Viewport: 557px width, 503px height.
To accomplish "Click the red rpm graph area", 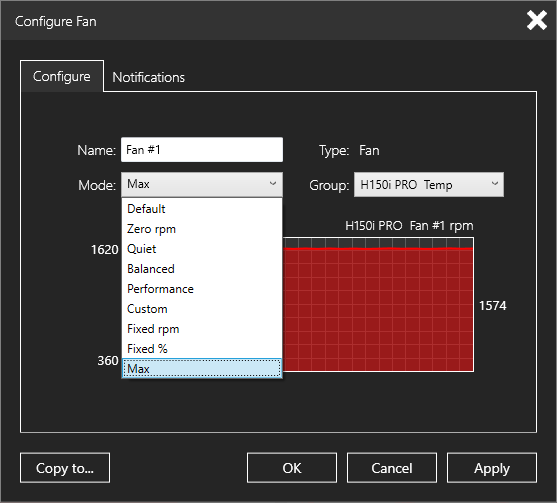I will coord(378,309).
